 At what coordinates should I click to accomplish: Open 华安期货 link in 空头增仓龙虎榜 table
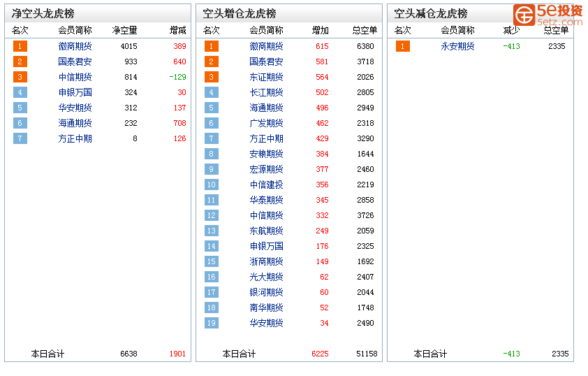pyautogui.click(x=266, y=323)
